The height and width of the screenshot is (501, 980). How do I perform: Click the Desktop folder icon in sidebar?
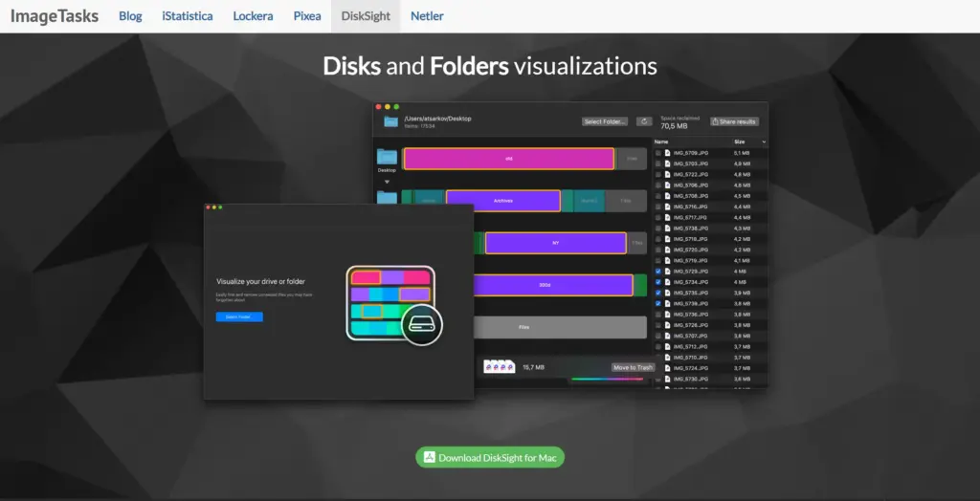point(387,157)
